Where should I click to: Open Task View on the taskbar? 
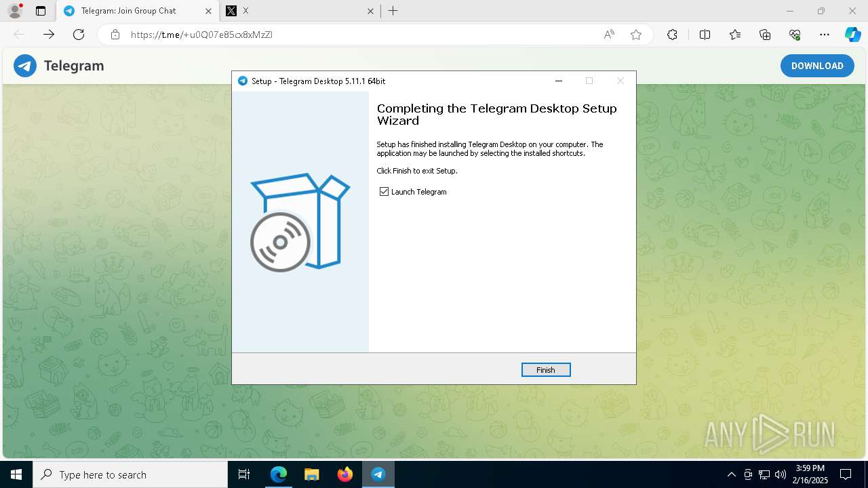(x=244, y=474)
